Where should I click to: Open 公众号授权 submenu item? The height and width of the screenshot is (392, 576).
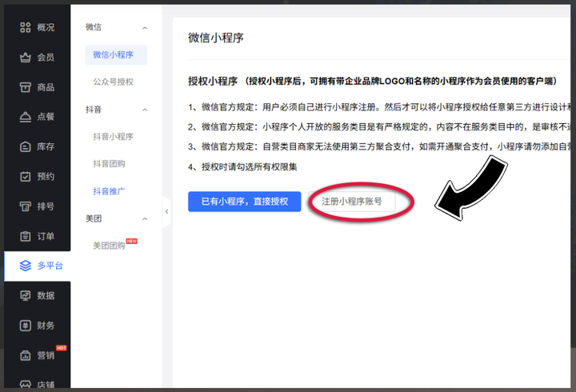tap(113, 82)
